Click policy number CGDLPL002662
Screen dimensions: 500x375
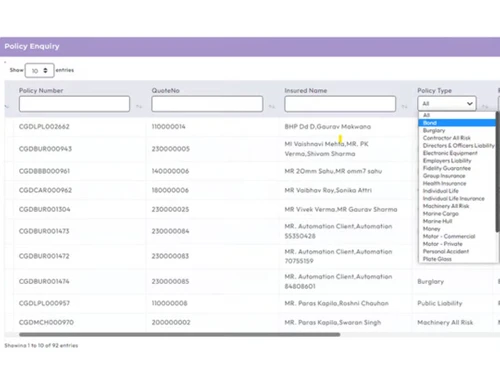click(x=44, y=127)
